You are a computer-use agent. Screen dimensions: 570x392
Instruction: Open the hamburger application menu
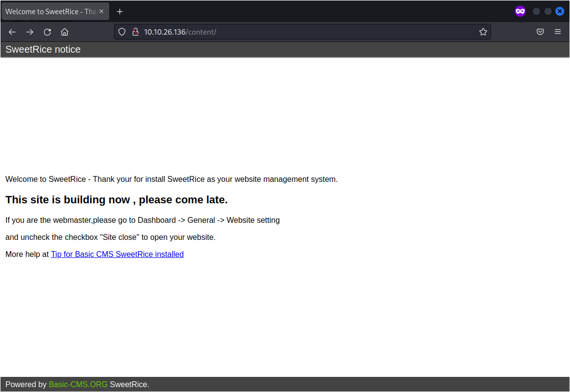coord(557,32)
